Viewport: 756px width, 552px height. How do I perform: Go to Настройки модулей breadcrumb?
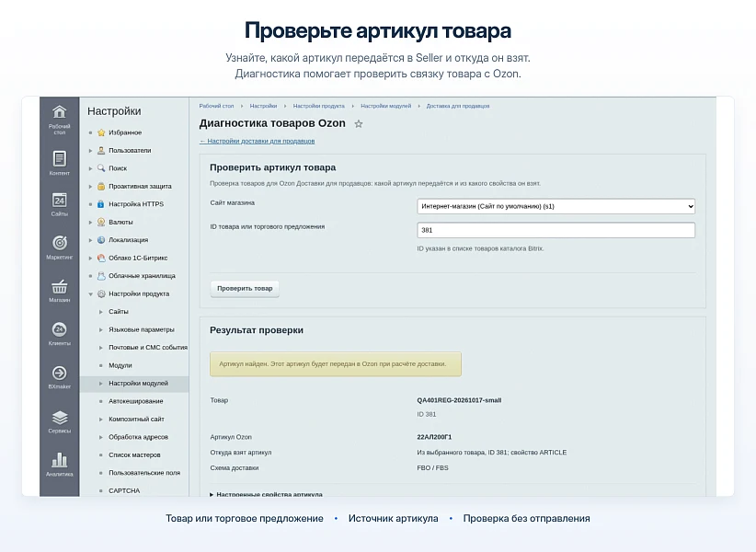[x=386, y=106]
